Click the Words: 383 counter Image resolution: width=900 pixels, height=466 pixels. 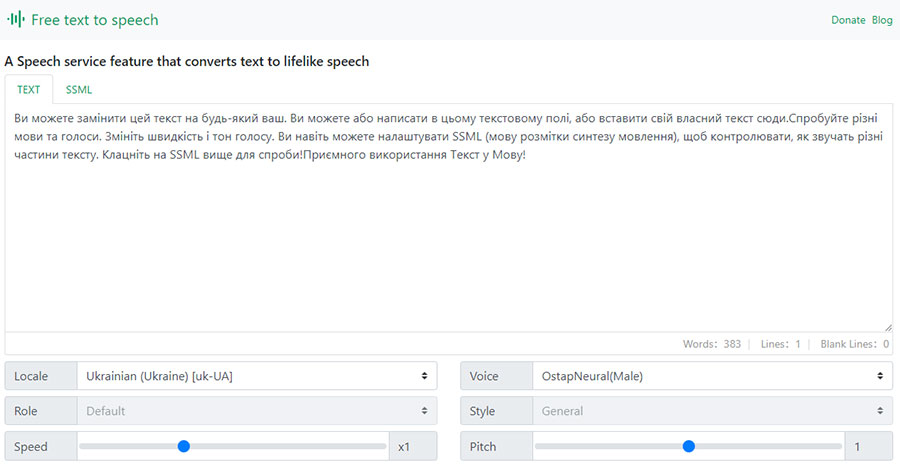coord(712,344)
